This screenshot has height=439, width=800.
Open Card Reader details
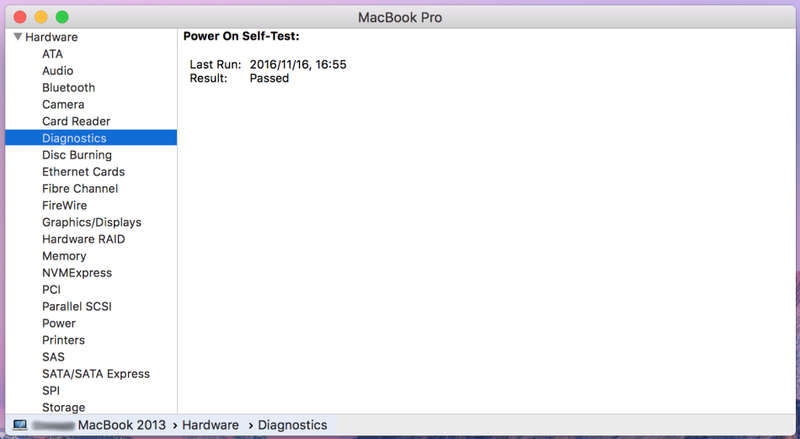(x=76, y=121)
